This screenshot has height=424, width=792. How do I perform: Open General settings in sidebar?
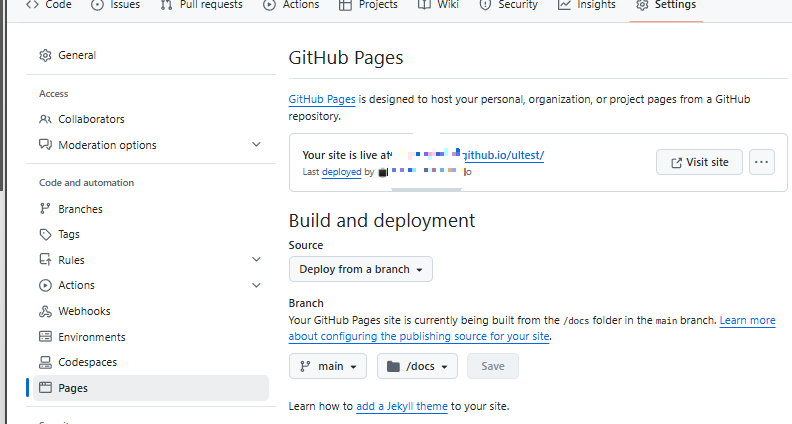[151, 55]
